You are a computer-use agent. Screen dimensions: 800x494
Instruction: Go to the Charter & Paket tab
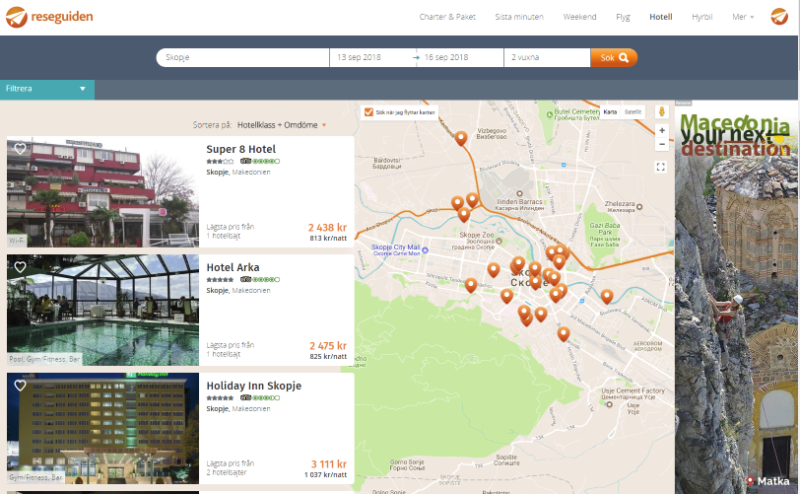coord(447,17)
